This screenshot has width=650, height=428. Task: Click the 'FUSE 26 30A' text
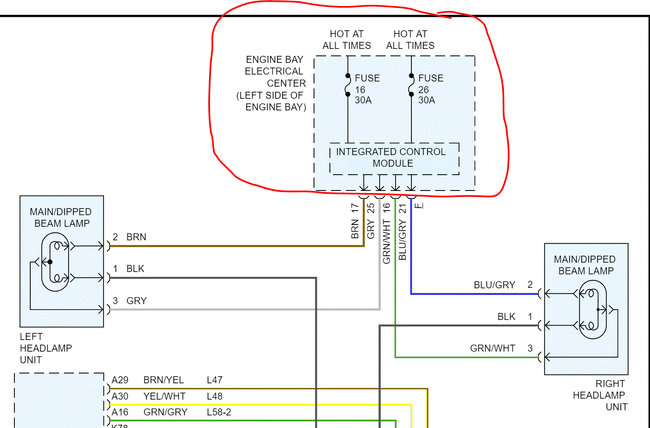(x=430, y=89)
